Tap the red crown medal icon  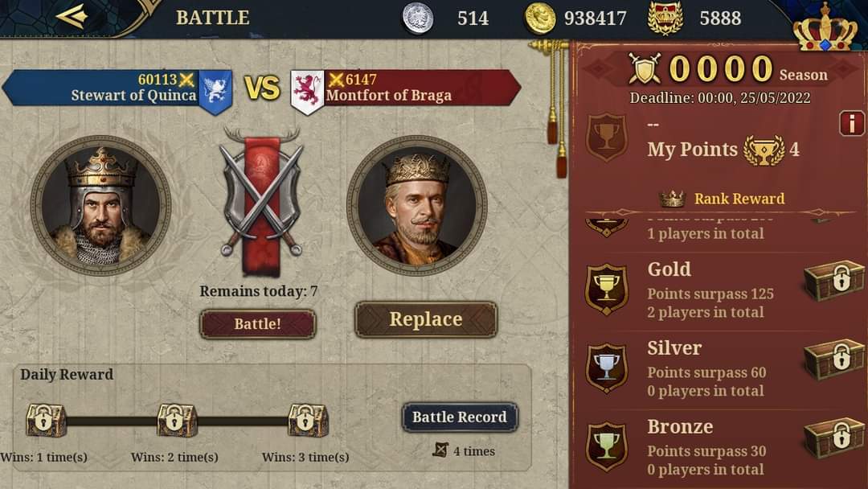[665, 18]
